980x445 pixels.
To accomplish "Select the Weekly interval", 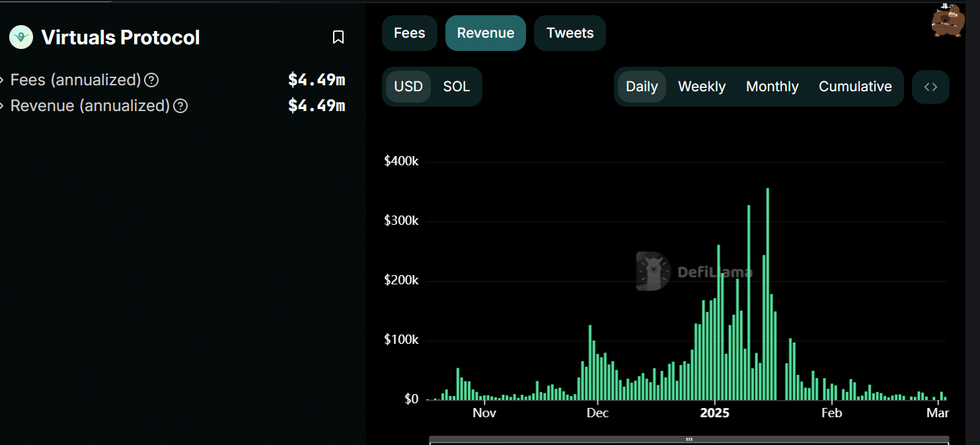I will [x=702, y=87].
